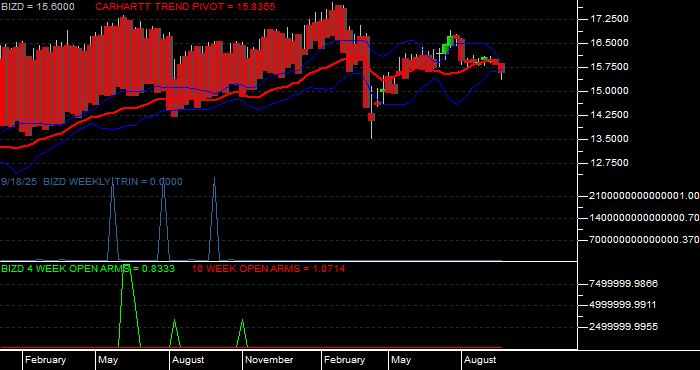Click the 15.7500 price axis value
700x370 pixels.
pyautogui.click(x=609, y=67)
